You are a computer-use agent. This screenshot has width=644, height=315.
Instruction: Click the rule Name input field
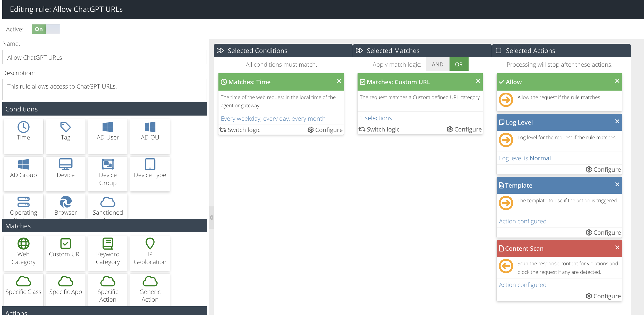coord(105,57)
